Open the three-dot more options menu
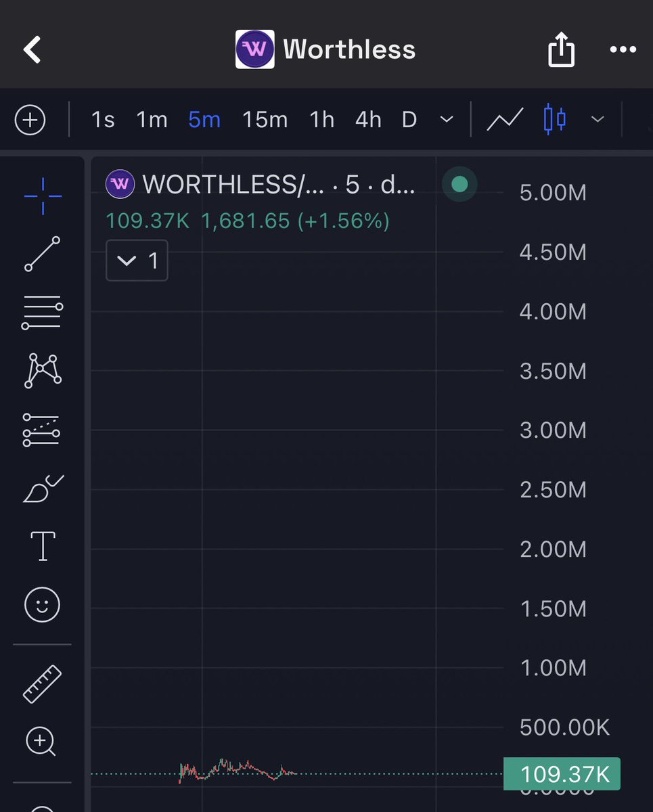653x812 pixels. click(623, 49)
